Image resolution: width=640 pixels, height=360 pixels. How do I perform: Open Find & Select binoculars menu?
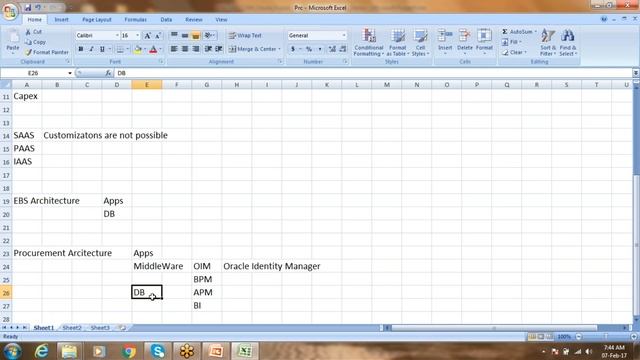coord(567,42)
